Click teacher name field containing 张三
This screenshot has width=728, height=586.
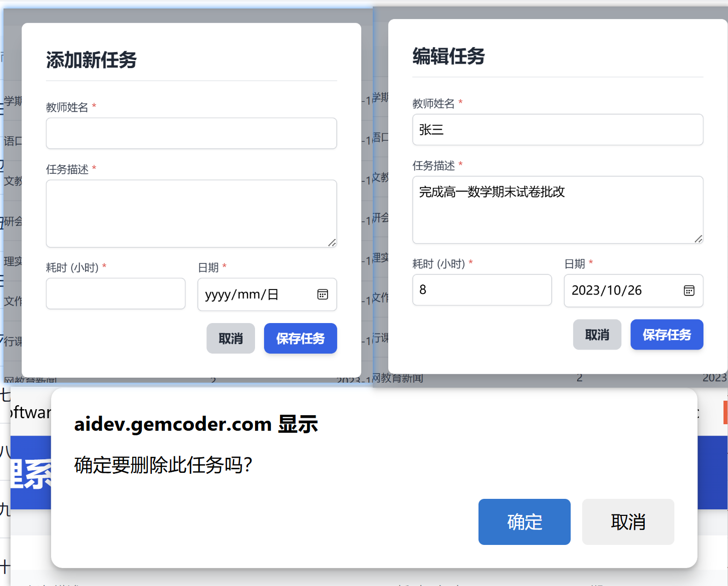[x=558, y=130]
